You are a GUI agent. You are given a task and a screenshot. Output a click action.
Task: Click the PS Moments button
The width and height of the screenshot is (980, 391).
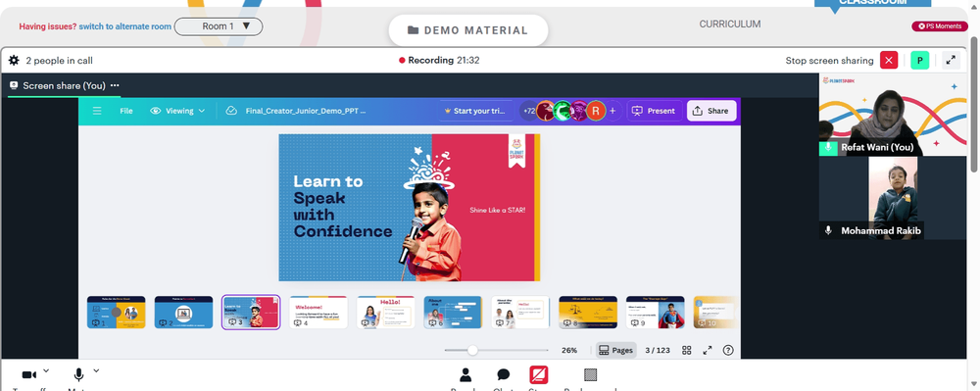tap(940, 26)
